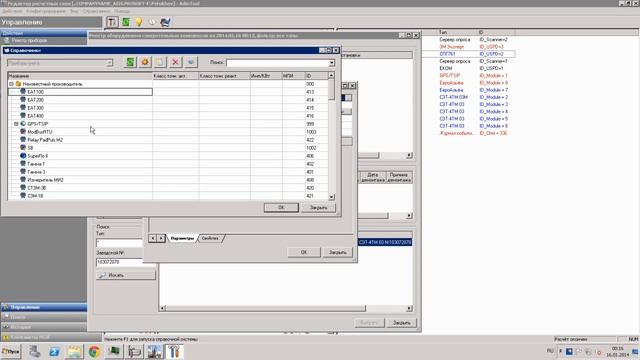Screen dimensions: 640x360
Task: Open the Конфигурирование menu
Action: [46, 11]
